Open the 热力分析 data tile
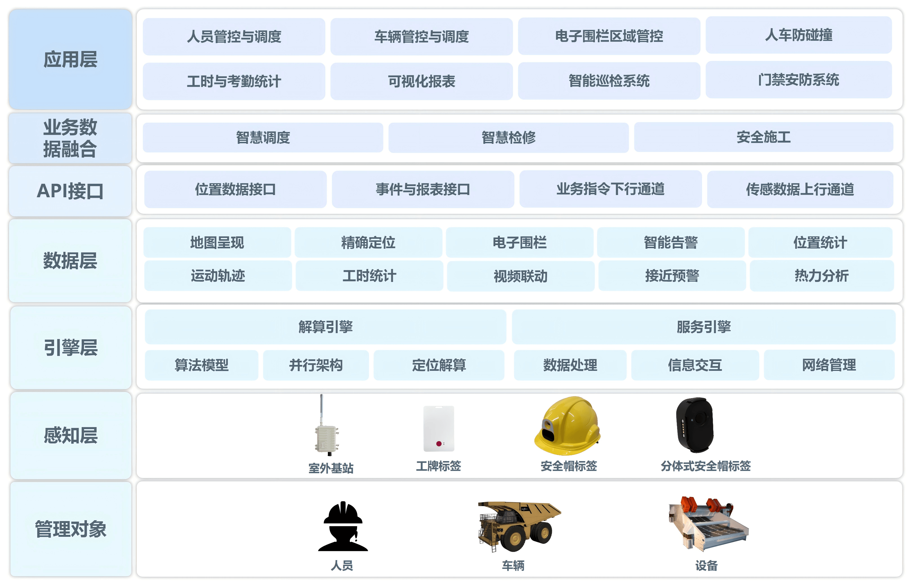The width and height of the screenshot is (911, 588). [x=822, y=276]
